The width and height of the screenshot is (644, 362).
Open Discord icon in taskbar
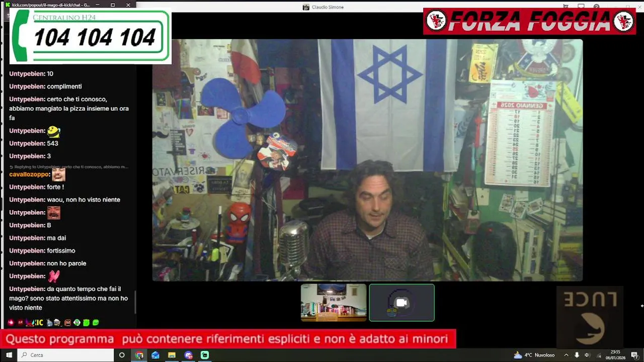(188, 355)
